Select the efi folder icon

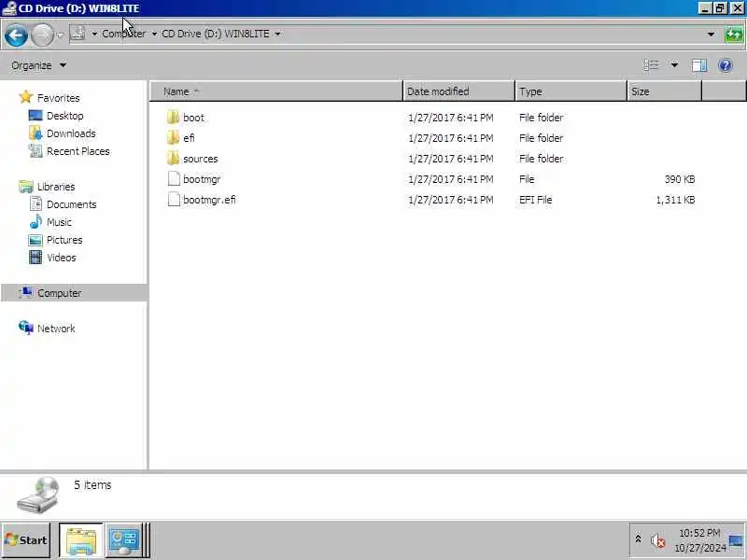coord(174,137)
